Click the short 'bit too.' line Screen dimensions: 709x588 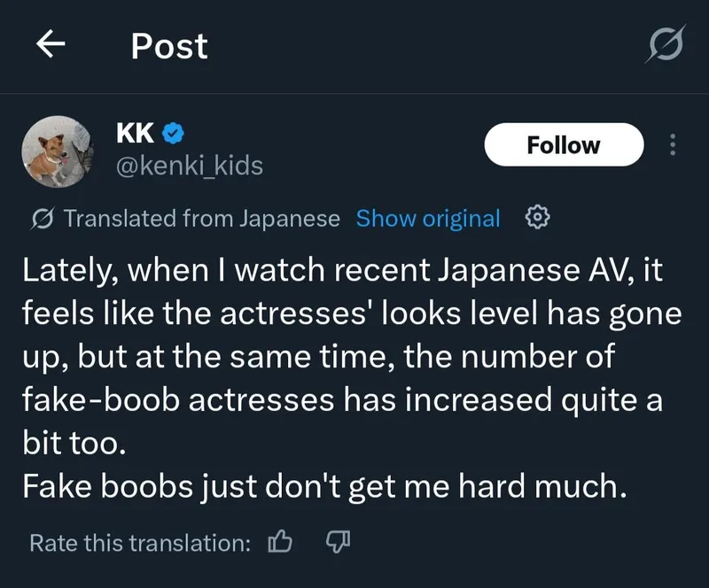pos(75,444)
